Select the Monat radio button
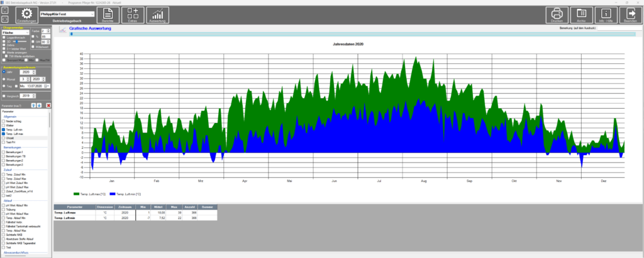 [x=4, y=79]
